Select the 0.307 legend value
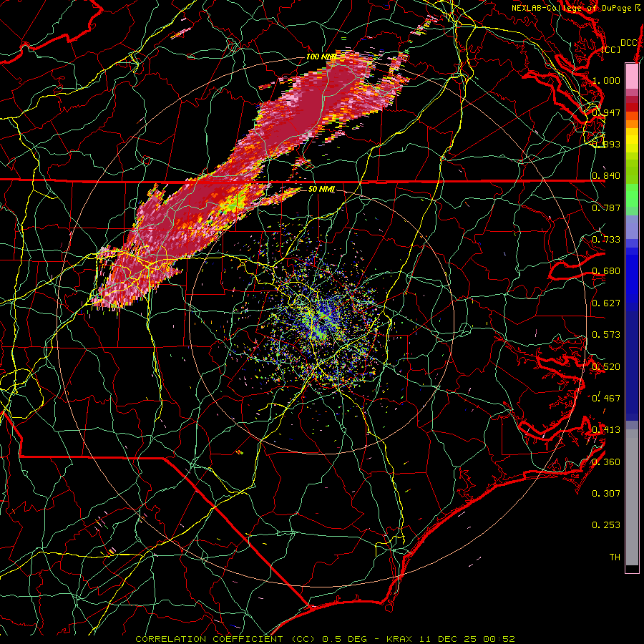Image resolution: width=644 pixels, height=644 pixels. pos(606,494)
